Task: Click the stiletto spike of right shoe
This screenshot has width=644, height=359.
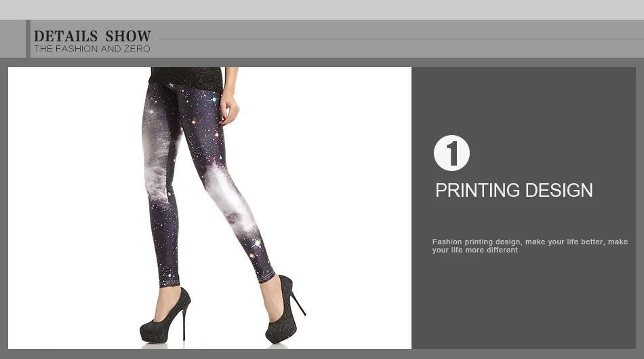Action: [x=298, y=303]
